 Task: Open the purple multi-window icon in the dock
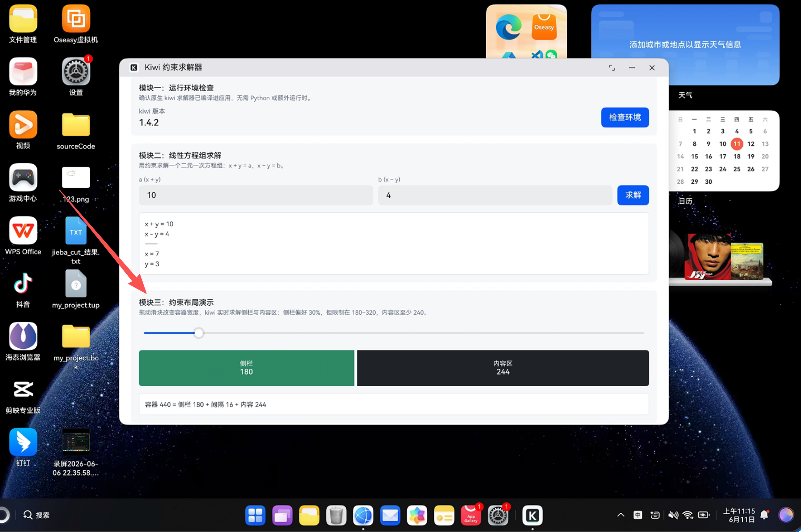[x=282, y=515]
